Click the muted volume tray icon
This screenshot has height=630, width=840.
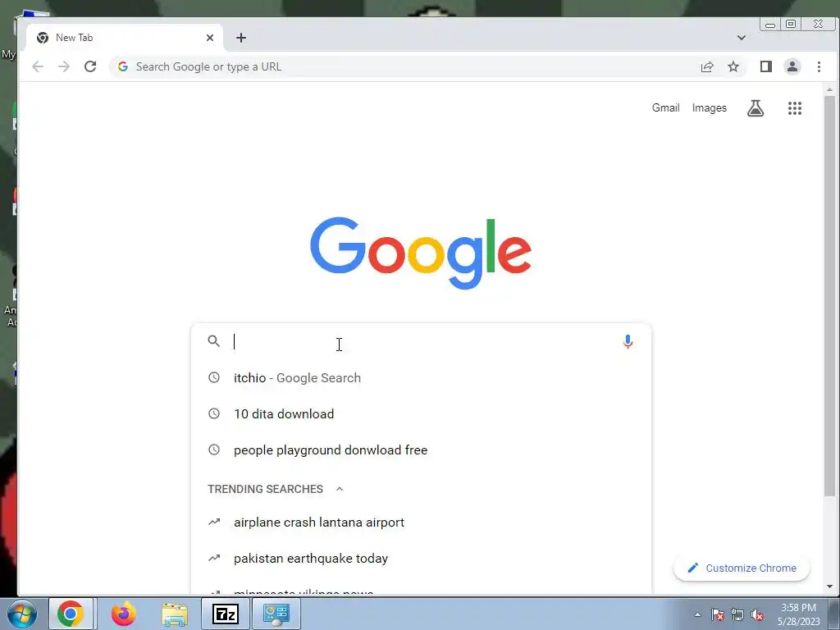[x=757, y=614]
